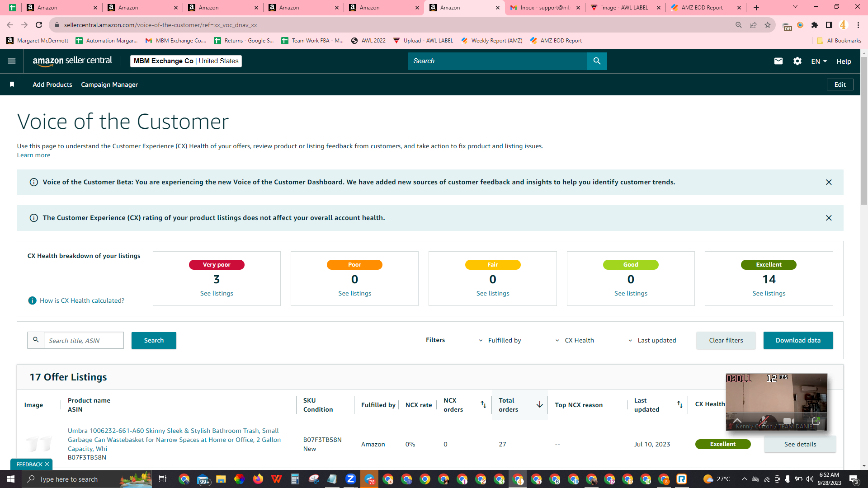
Task: Open Windows Start menu
Action: click(x=11, y=479)
